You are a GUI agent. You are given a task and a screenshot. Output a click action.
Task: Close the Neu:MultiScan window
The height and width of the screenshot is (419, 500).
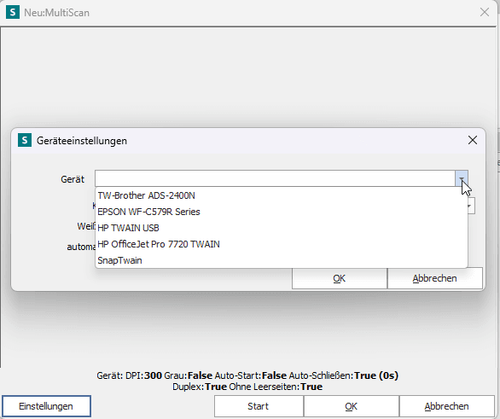click(x=484, y=12)
